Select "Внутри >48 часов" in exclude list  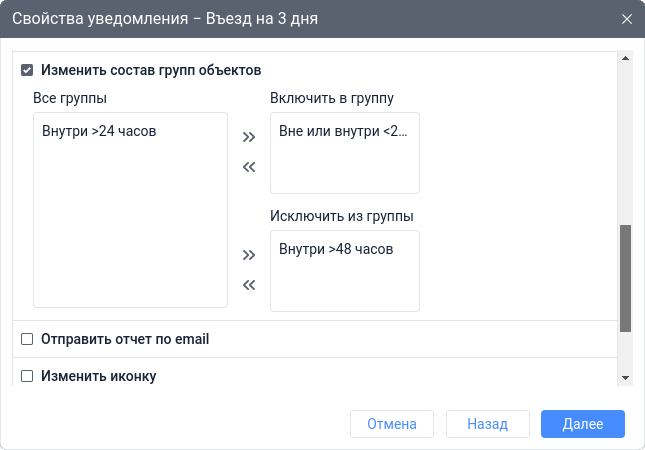coord(337,249)
